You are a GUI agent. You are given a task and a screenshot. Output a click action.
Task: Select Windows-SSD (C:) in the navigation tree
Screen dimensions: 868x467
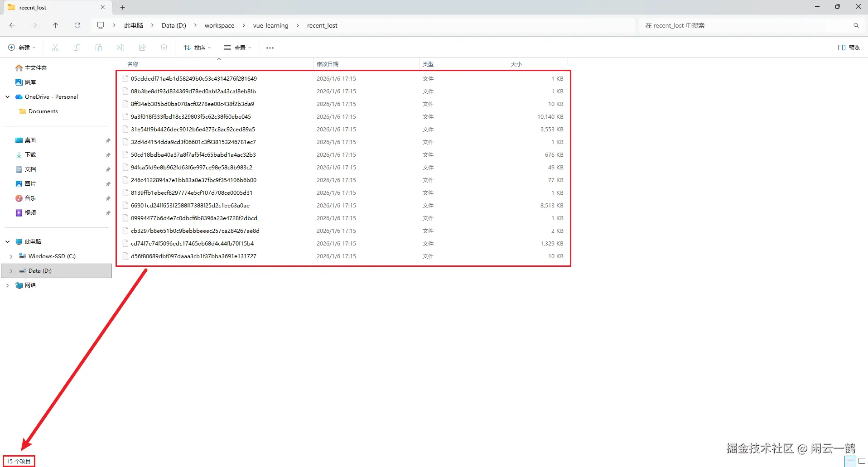[x=52, y=256]
